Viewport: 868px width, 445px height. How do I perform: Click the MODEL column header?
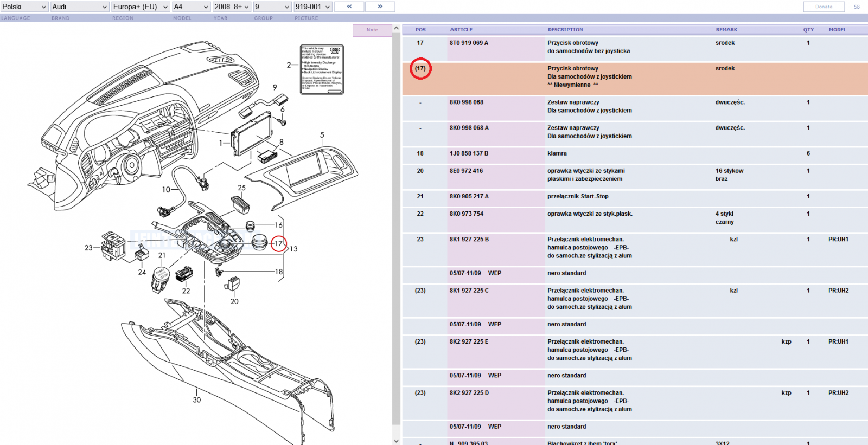[x=838, y=30]
